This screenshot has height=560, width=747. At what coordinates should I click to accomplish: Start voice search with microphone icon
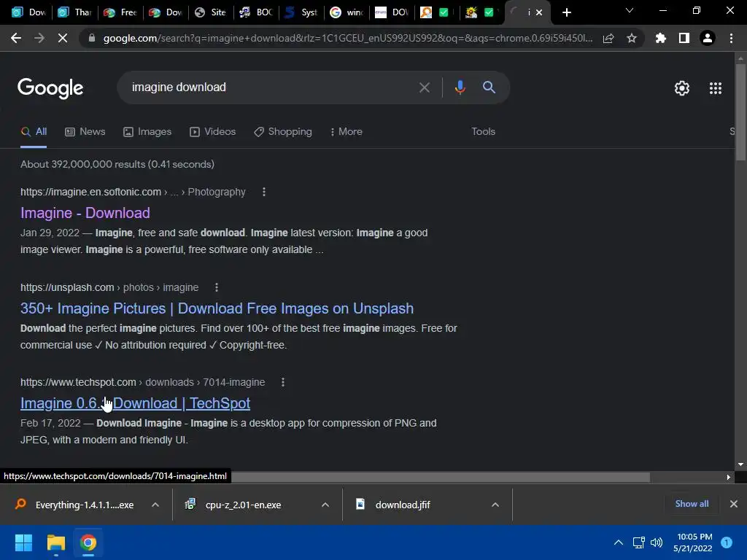[460, 87]
